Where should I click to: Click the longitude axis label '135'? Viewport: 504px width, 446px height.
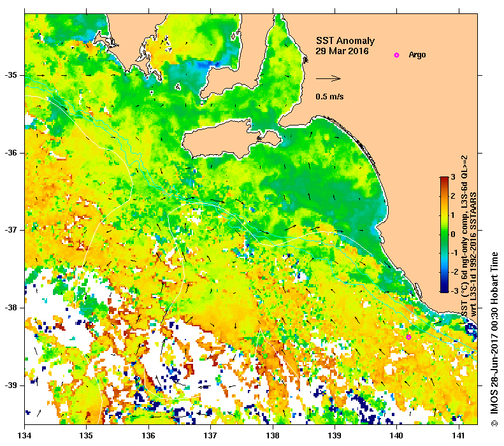tap(86, 435)
